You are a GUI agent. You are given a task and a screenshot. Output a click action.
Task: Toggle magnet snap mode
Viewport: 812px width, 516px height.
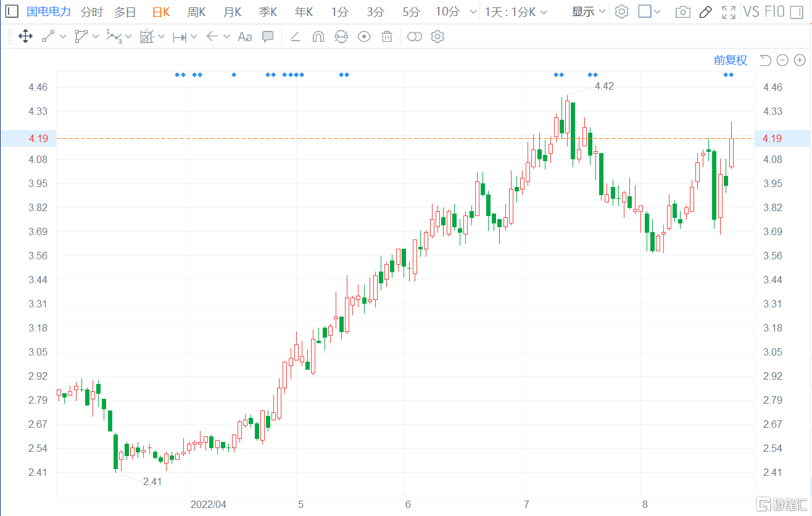point(318,36)
